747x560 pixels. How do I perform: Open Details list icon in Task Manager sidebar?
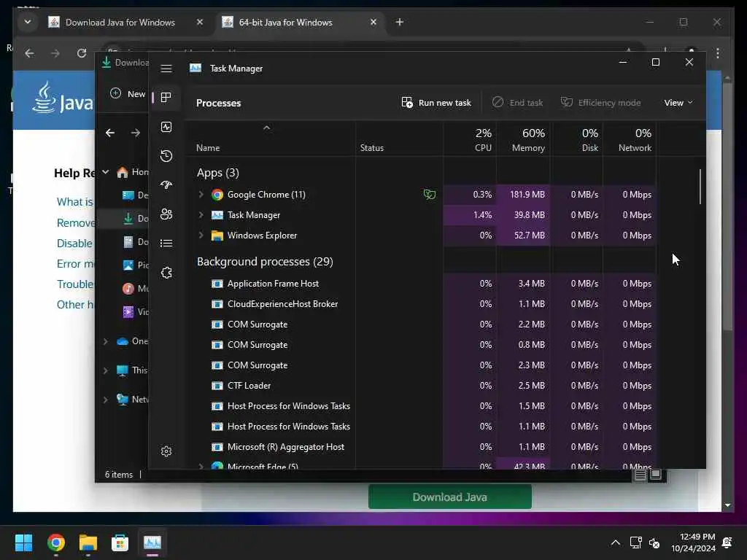[166, 244]
